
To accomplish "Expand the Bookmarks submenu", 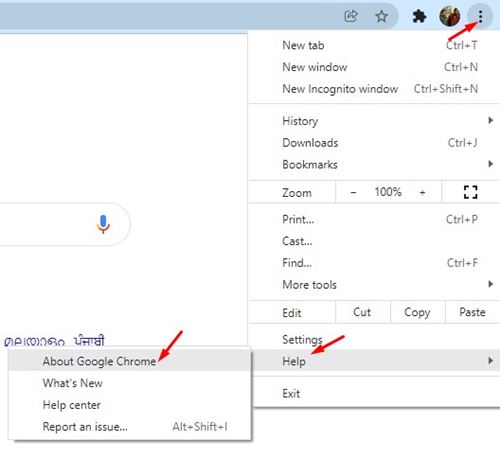I will click(x=374, y=164).
